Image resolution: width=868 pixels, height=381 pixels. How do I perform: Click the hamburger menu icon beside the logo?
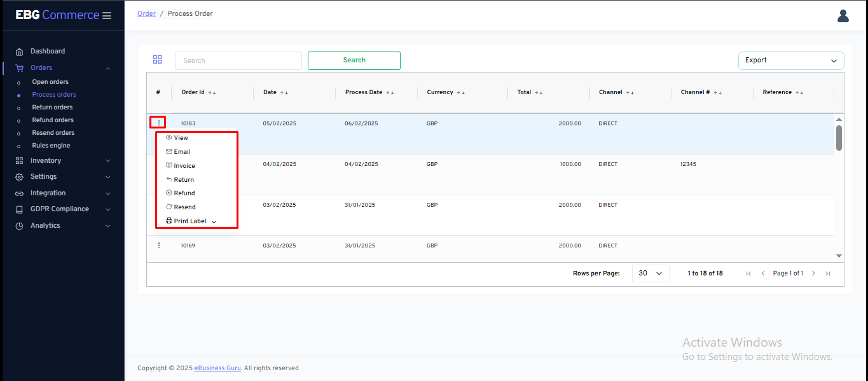[x=107, y=15]
